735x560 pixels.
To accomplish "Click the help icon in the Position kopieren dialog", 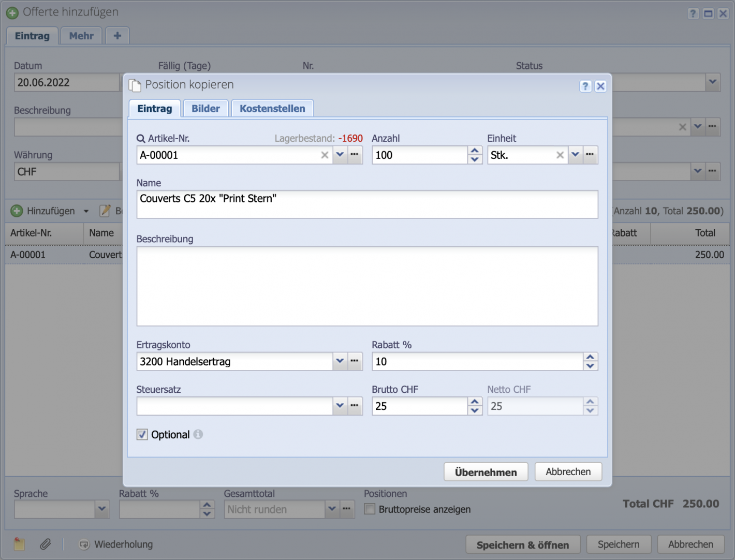I will [585, 86].
